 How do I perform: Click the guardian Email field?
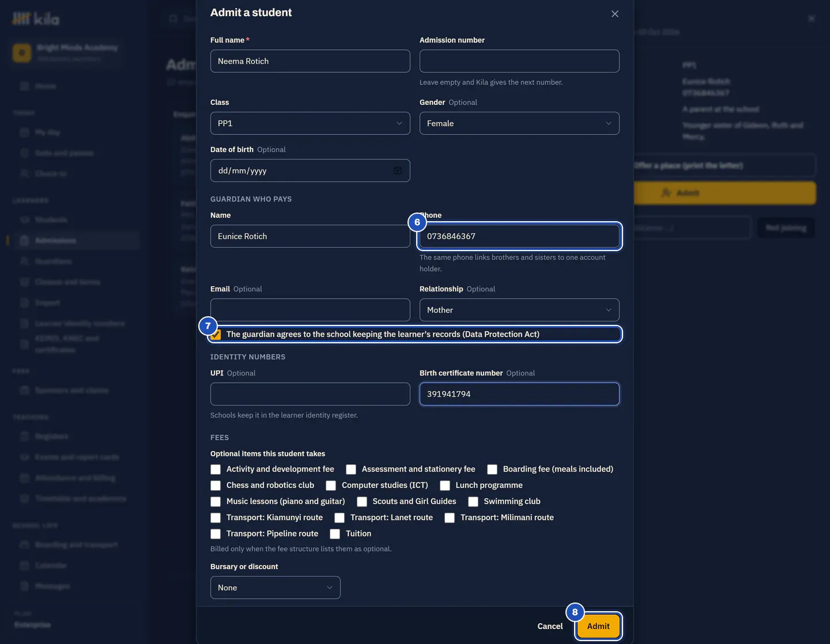point(310,310)
